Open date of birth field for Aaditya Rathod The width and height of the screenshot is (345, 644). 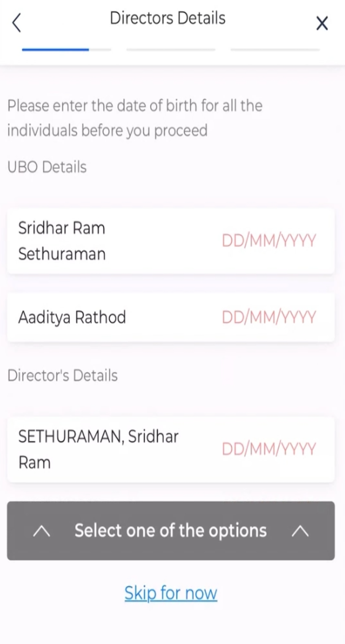pyautogui.click(x=269, y=317)
